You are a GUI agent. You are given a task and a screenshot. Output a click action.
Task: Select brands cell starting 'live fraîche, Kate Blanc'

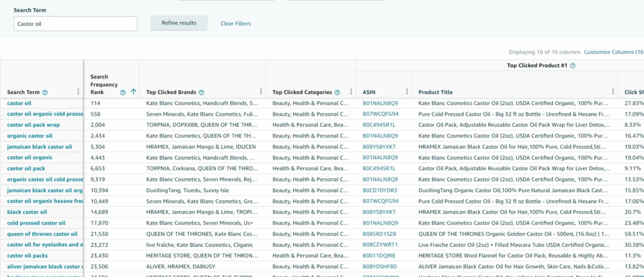pyautogui.click(x=199, y=244)
